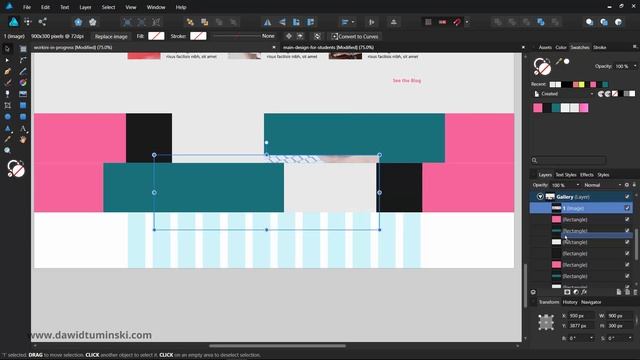Click the Convert to Curves button
This screenshot has width=640, height=360.
(x=355, y=36)
